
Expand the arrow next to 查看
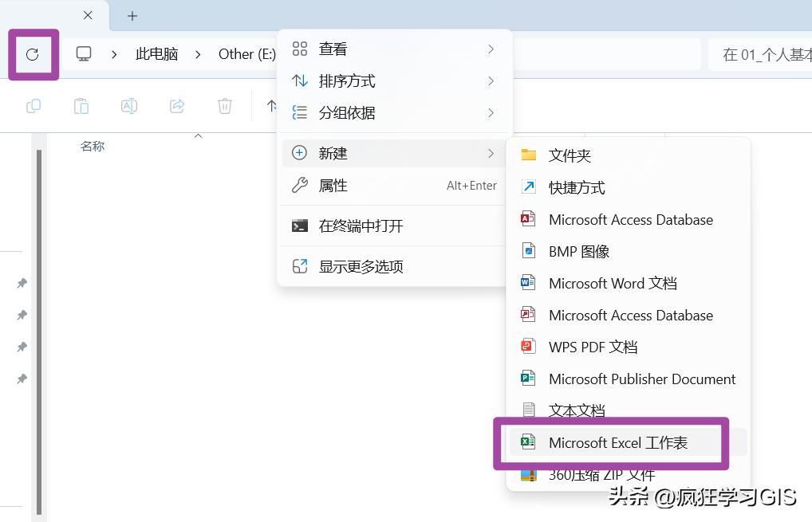click(x=491, y=49)
